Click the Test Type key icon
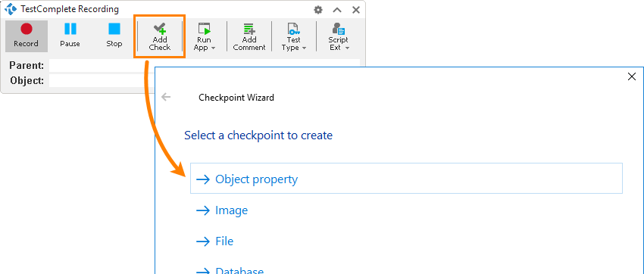The image size is (644, 274). coord(294,29)
